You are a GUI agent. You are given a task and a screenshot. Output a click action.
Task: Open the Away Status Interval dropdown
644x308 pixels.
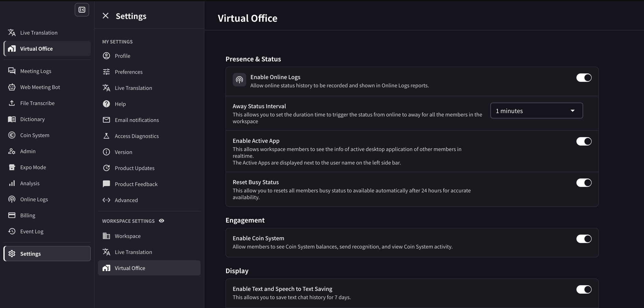[x=536, y=111]
